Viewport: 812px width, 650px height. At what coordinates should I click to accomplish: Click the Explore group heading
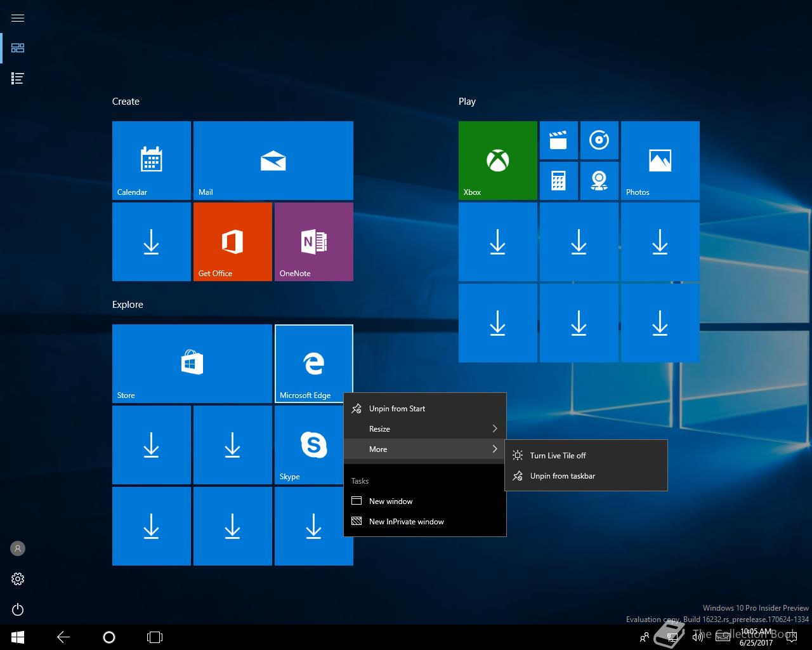click(128, 305)
